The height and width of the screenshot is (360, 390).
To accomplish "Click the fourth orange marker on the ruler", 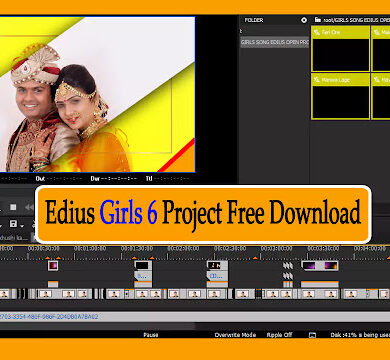I will (152, 258).
